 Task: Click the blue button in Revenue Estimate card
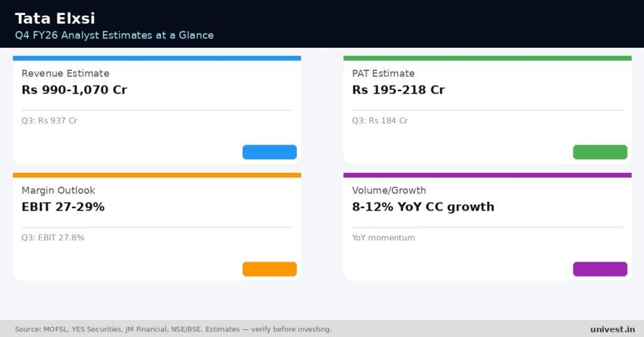[269, 152]
